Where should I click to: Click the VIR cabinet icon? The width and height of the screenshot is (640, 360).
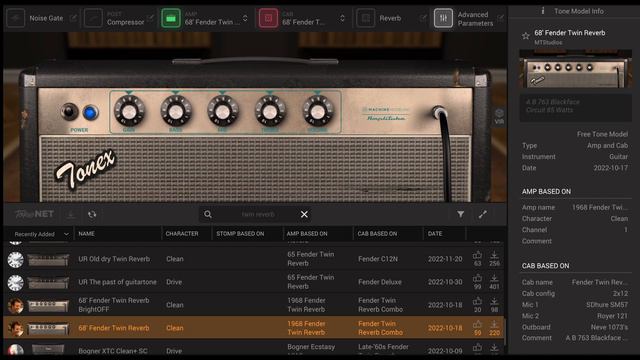(x=499, y=116)
